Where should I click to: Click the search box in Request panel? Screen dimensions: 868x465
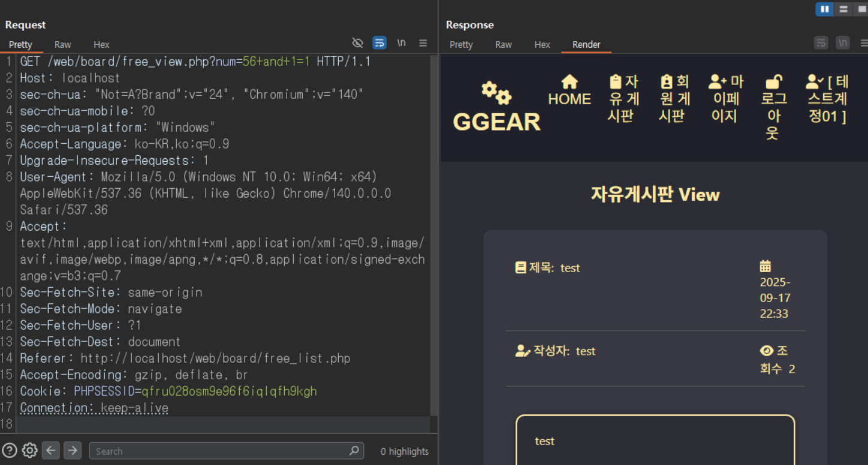[227, 451]
